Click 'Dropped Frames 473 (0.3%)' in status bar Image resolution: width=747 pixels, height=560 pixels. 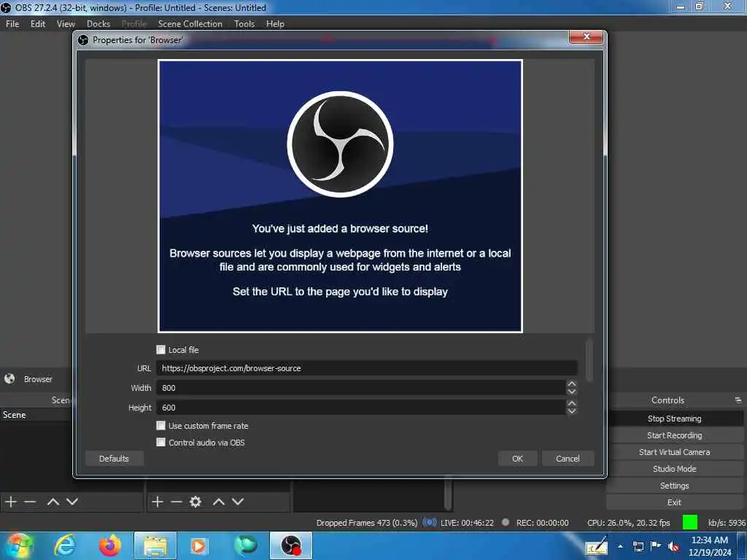tap(367, 522)
